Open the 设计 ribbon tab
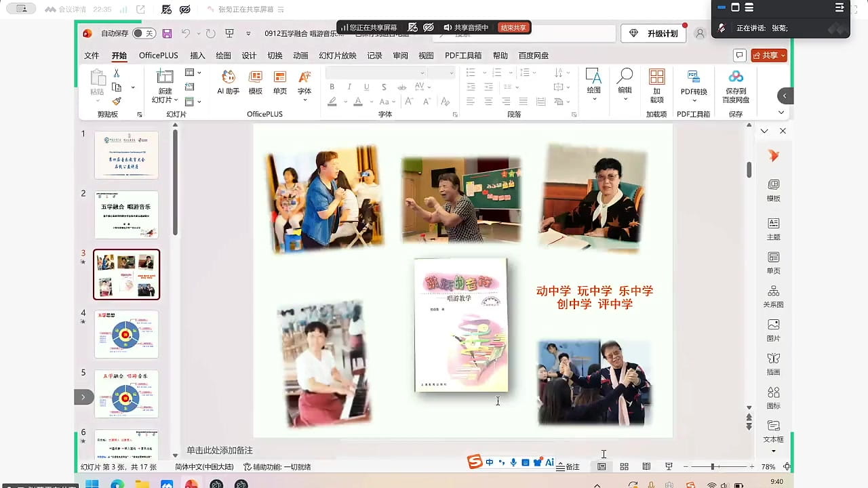Viewport: 868px width, 488px height. point(249,56)
